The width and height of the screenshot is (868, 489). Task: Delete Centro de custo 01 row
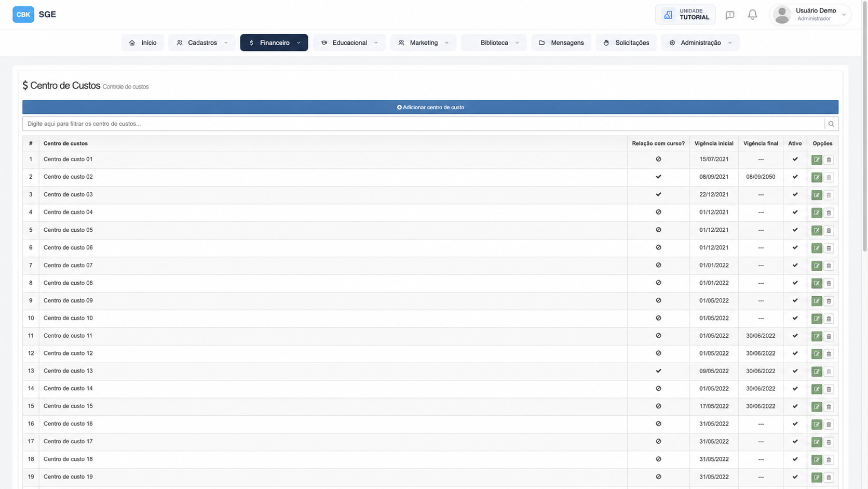click(x=829, y=160)
